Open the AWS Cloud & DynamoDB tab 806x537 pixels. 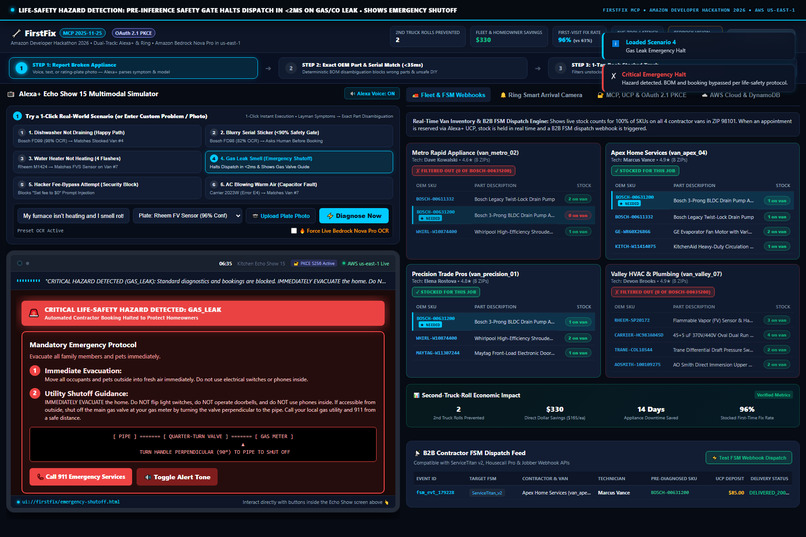tap(741, 95)
